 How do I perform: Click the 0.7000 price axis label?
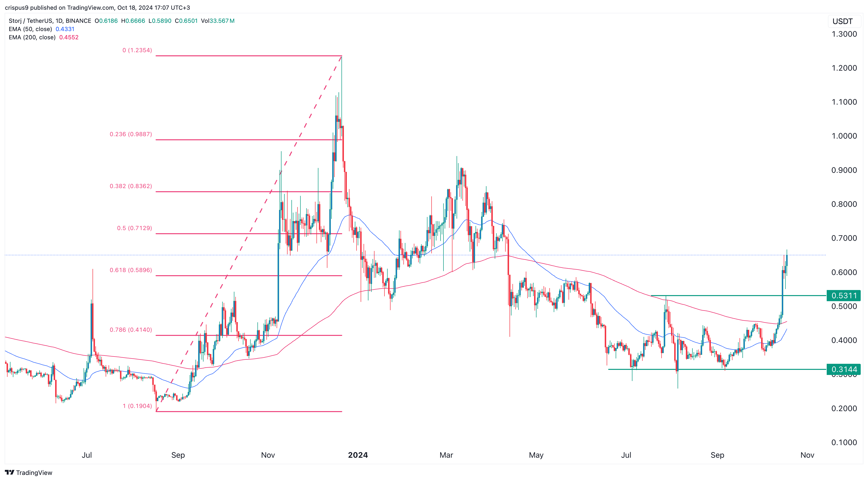[x=844, y=238]
